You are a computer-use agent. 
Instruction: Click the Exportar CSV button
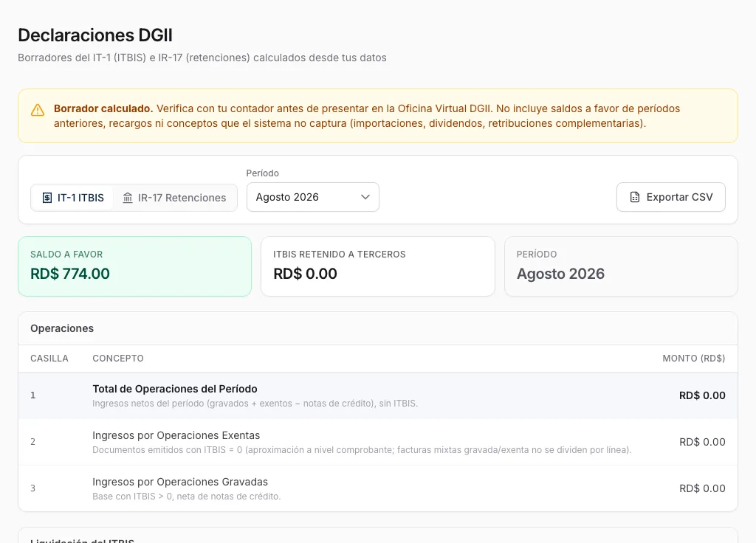pyautogui.click(x=670, y=197)
